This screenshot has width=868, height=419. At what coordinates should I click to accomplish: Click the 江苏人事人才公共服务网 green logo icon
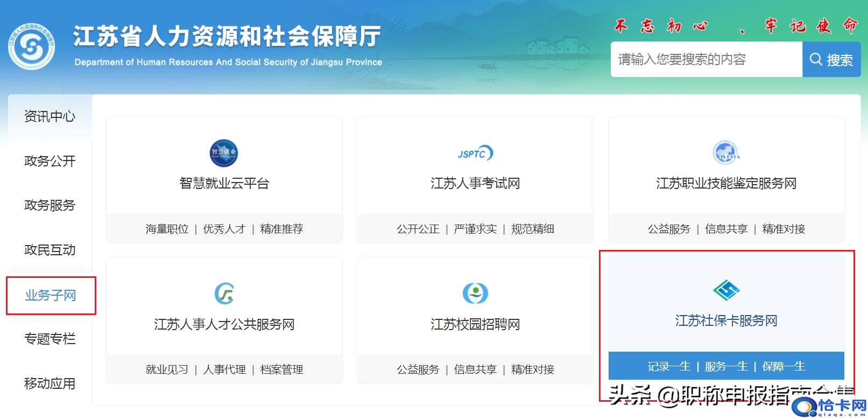coord(224,294)
